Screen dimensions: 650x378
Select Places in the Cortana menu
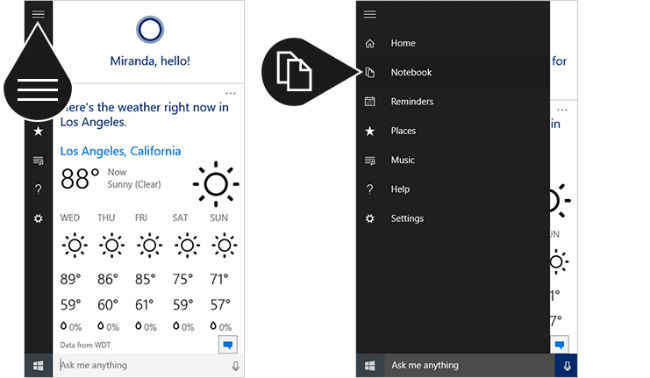coord(403,131)
